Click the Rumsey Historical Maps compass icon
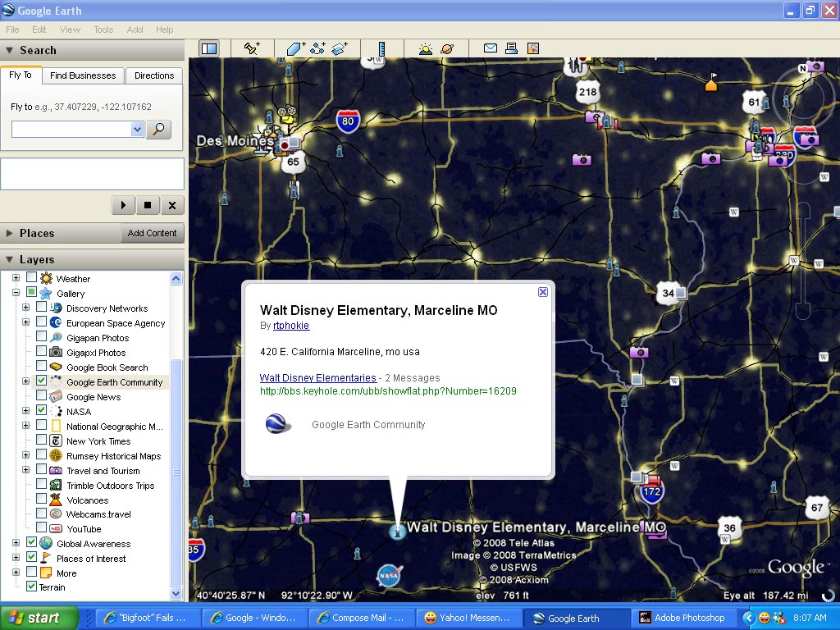Image resolution: width=840 pixels, height=630 pixels. tap(56, 455)
